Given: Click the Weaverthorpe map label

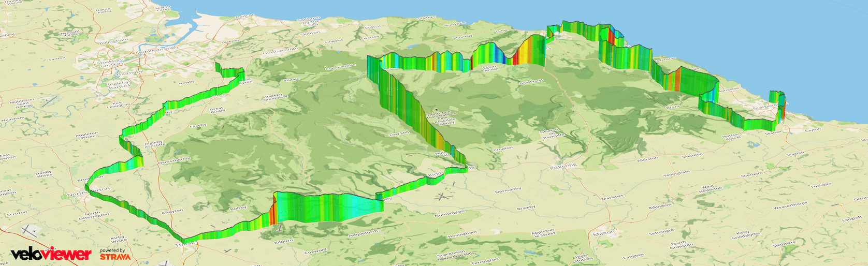Looking at the screenshot, I should [x=790, y=205].
